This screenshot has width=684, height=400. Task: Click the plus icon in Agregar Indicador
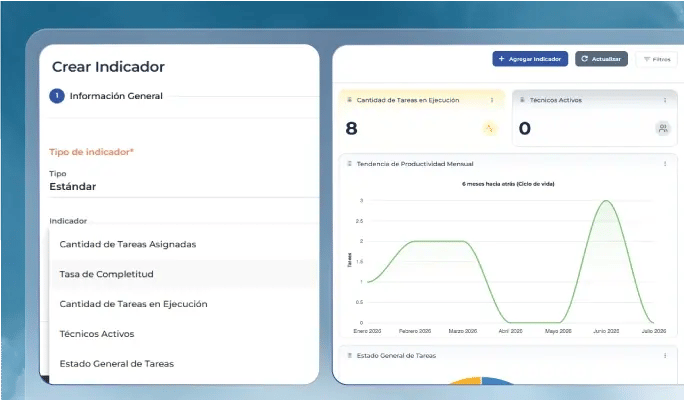pyautogui.click(x=501, y=58)
